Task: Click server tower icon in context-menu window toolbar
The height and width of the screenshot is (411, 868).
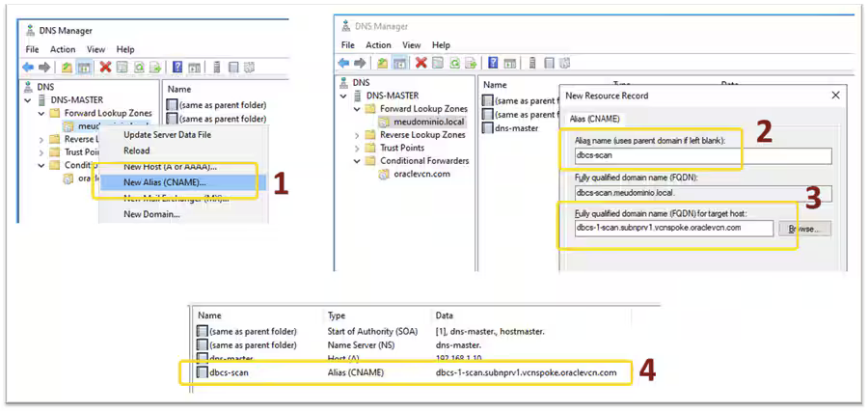Action: 216,68
